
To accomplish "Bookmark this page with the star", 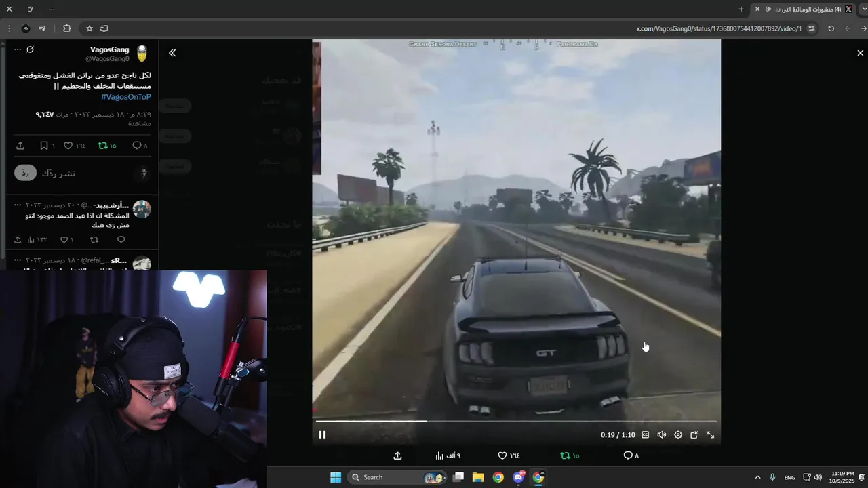I will tap(89, 28).
